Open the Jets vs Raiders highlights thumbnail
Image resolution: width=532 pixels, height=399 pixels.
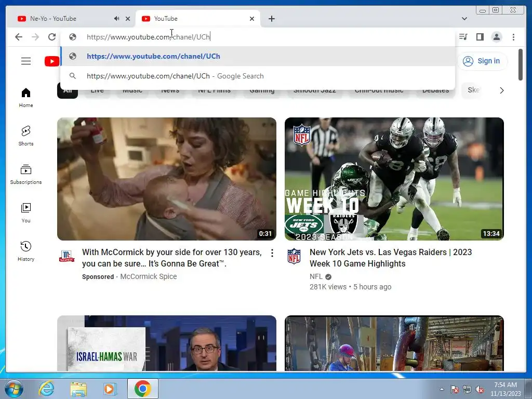394,179
